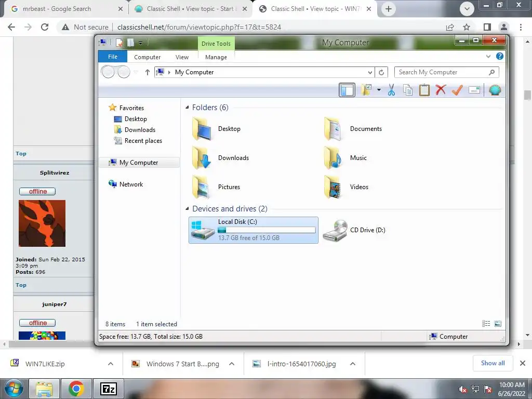This screenshot has height=399, width=532.
Task: Click the Up arrow in Explorer
Action: [147, 72]
